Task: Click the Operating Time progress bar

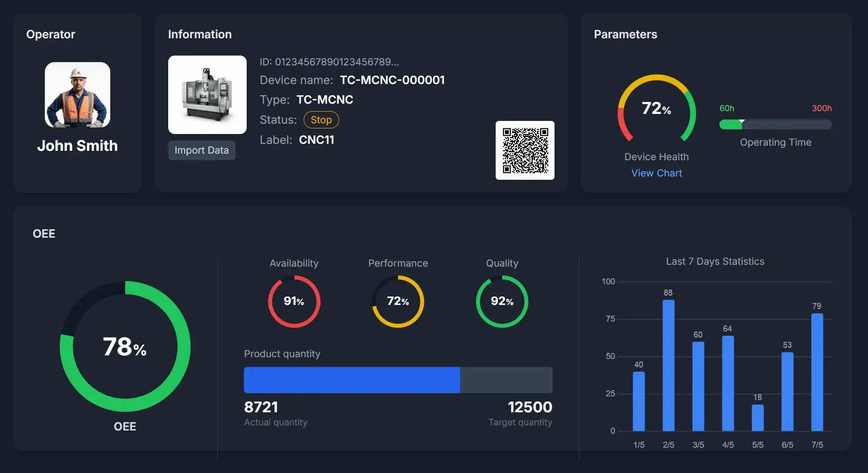Action: tap(775, 125)
